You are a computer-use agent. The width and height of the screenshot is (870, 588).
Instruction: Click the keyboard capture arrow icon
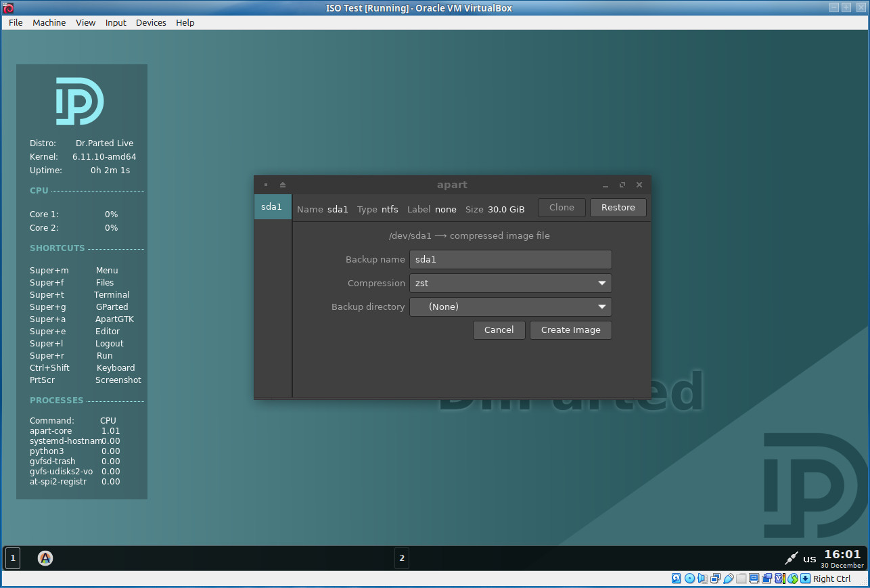[x=805, y=579]
